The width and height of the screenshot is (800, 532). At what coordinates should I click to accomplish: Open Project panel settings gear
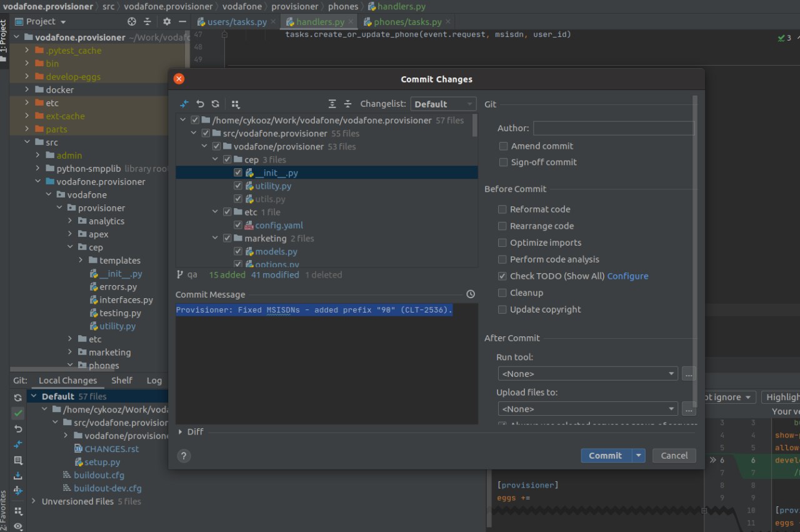tap(167, 21)
